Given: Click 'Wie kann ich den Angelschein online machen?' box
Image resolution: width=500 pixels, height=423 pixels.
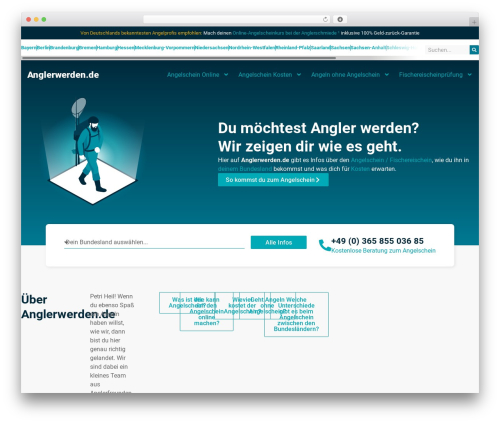Looking at the screenshot, I should [x=207, y=311].
